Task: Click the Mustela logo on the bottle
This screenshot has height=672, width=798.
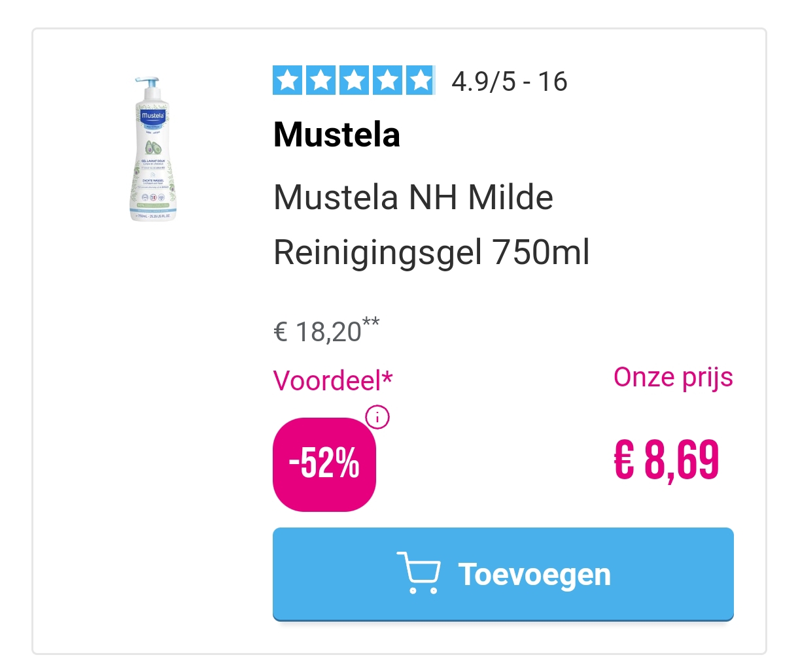Action: pos(153,116)
